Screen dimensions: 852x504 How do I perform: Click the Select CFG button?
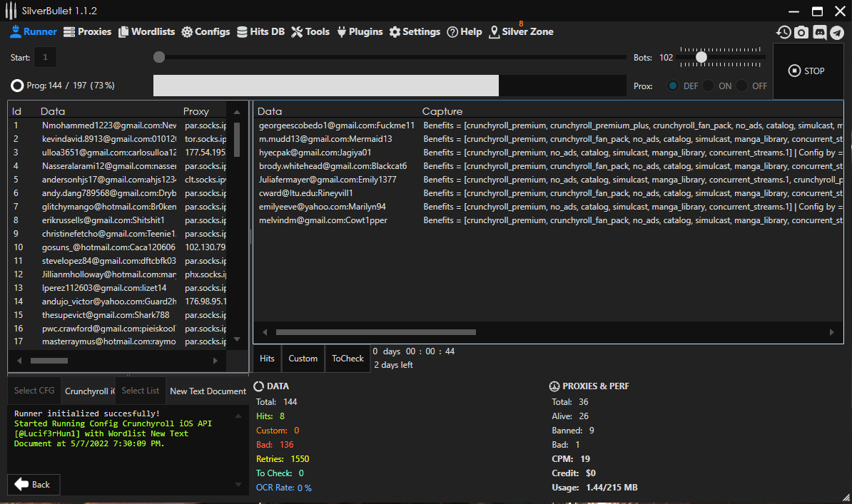tap(34, 391)
